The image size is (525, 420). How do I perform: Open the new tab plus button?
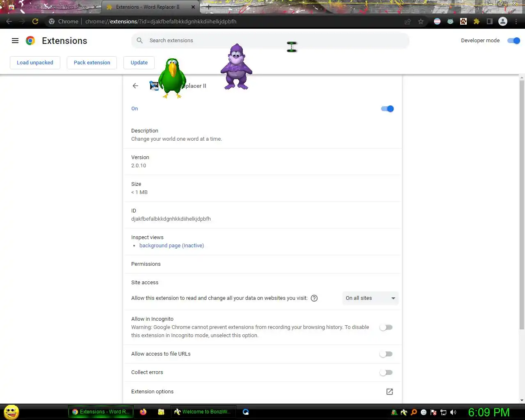[x=208, y=7]
